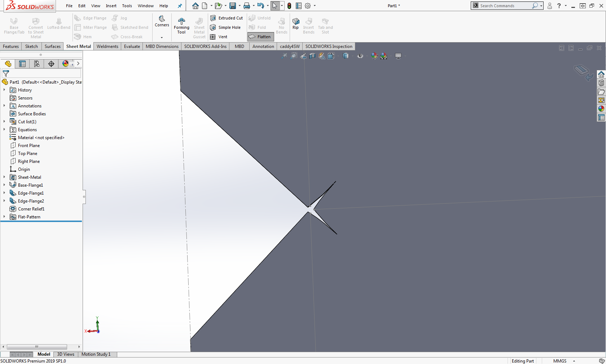Click the Extruded Cut tool

pos(227,18)
